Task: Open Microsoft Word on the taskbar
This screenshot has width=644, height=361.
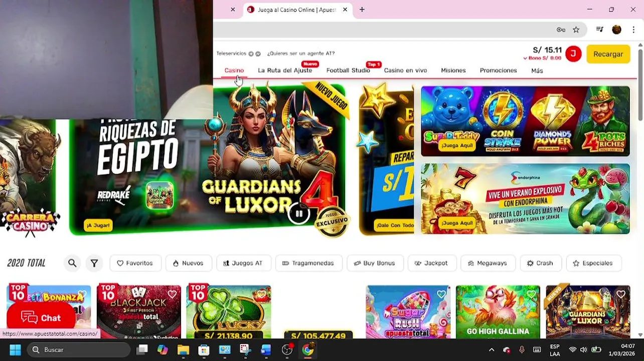Action: pos(266,350)
